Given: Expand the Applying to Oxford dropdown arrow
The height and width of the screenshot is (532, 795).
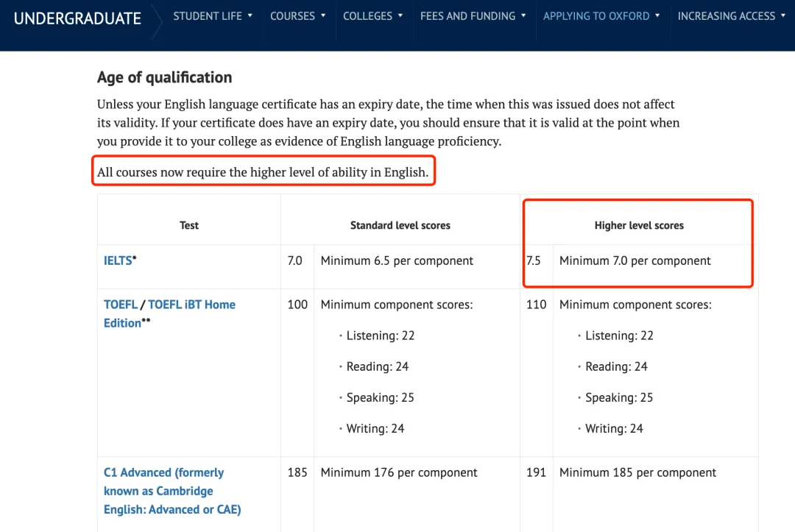Looking at the screenshot, I should pyautogui.click(x=657, y=15).
